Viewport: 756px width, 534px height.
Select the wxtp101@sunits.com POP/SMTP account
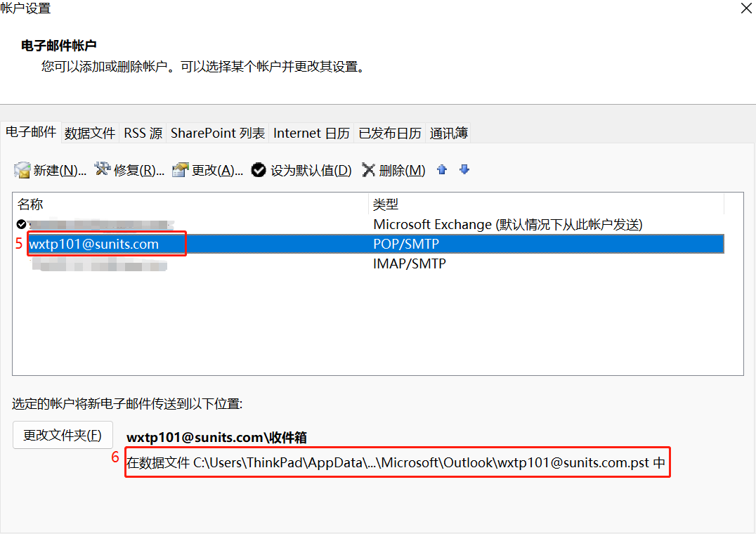click(94, 245)
